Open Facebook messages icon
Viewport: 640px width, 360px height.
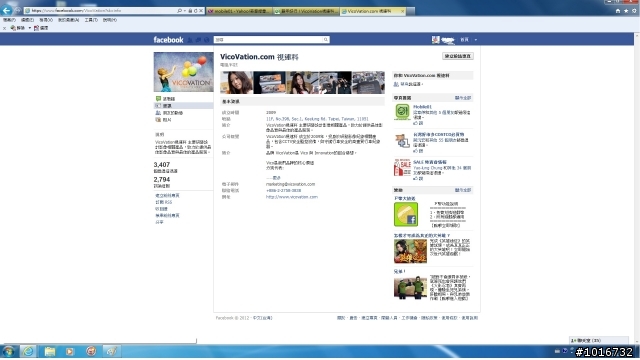198,40
